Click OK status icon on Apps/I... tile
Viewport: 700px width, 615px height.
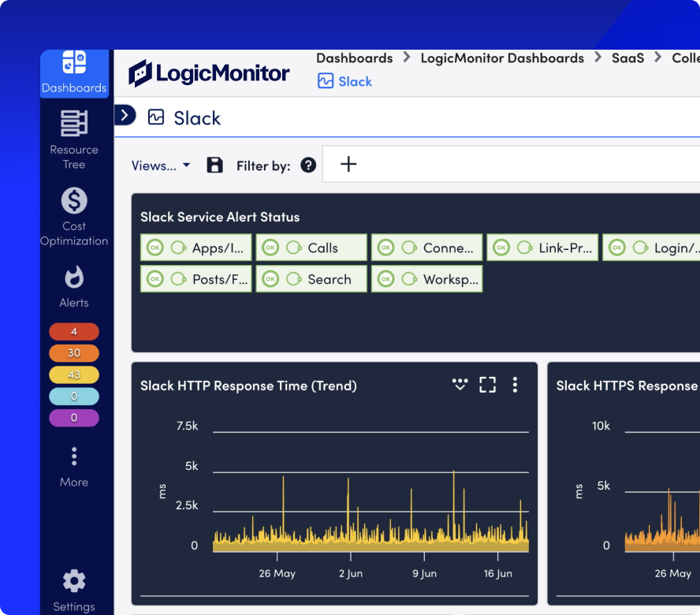point(155,248)
